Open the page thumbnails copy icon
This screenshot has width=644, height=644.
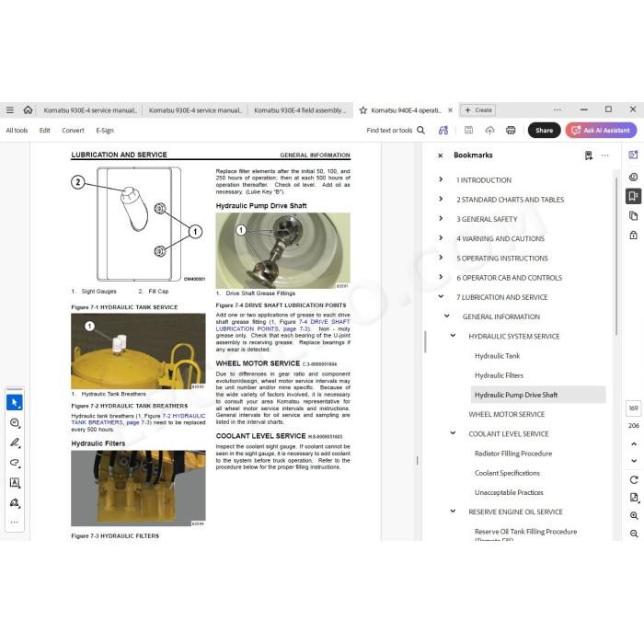pyautogui.click(x=633, y=215)
